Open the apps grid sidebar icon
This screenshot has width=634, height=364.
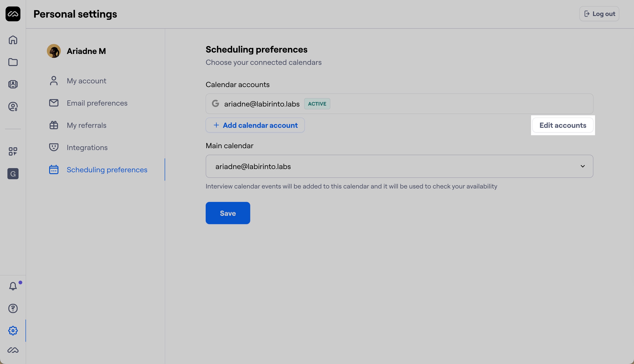[x=13, y=151]
